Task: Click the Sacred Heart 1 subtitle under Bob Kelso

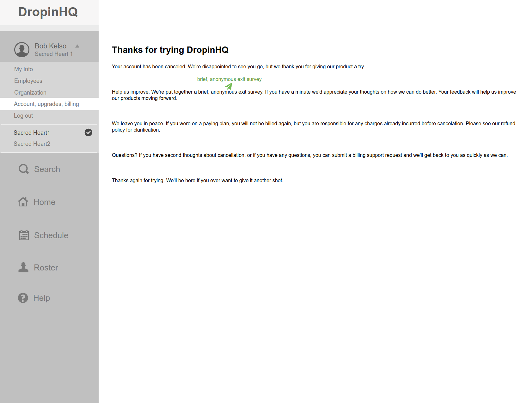Action: coord(54,54)
